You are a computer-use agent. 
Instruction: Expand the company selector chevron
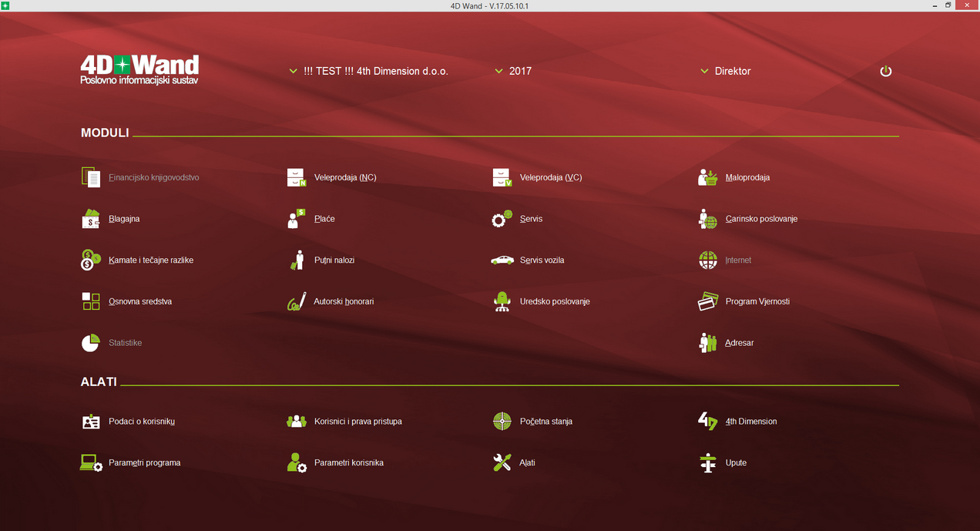pyautogui.click(x=293, y=71)
